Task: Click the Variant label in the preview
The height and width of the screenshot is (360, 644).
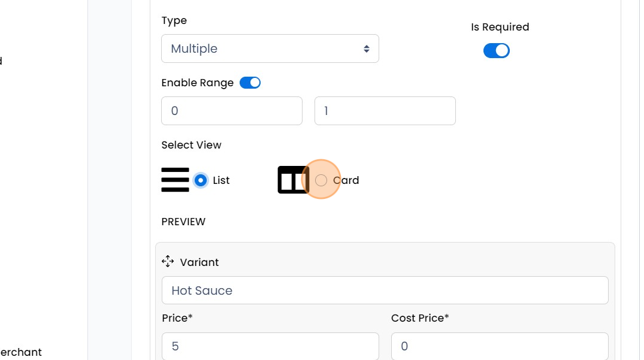Action: coord(199,262)
